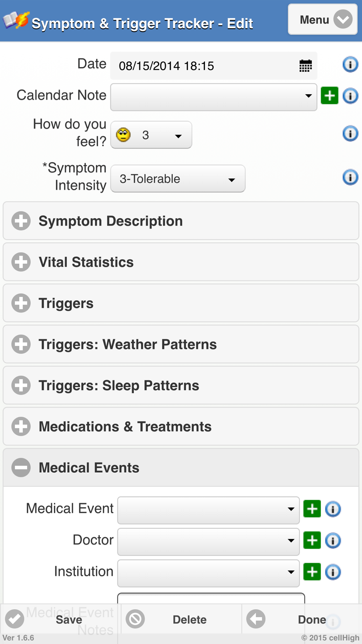Change the How do you feel rating
This screenshot has width=362, height=644.
pyautogui.click(x=151, y=135)
